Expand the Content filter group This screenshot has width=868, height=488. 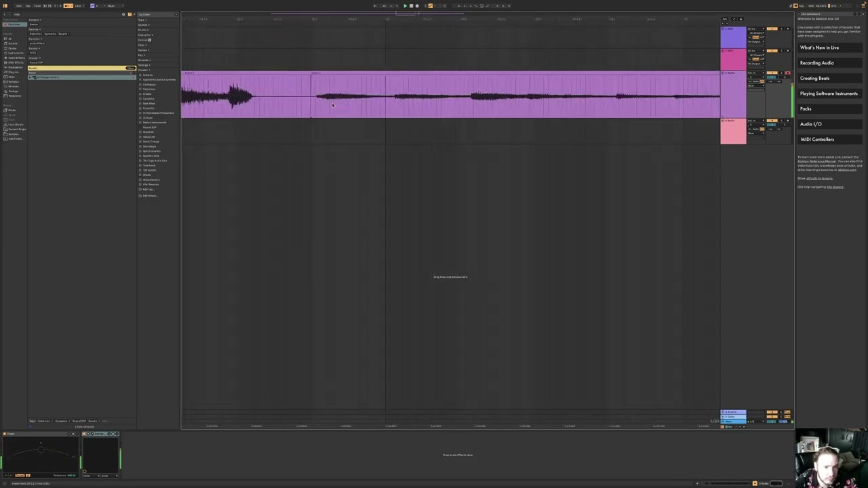coord(35,20)
